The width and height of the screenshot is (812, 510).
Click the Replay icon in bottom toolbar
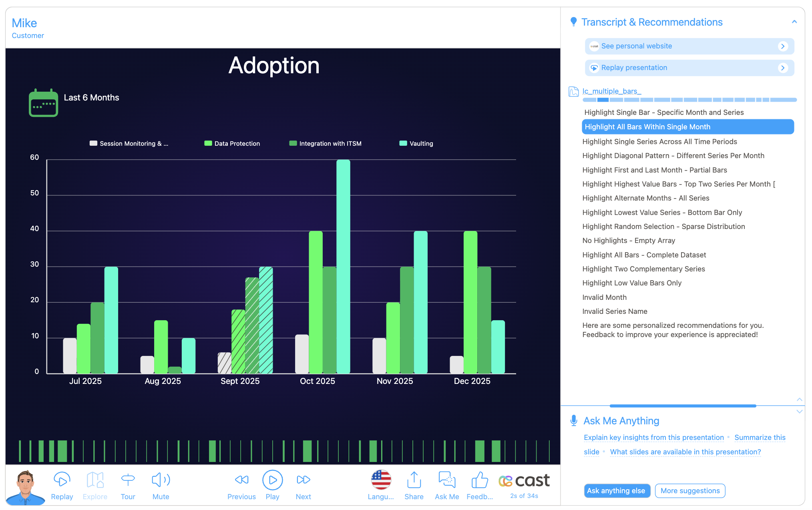62,480
